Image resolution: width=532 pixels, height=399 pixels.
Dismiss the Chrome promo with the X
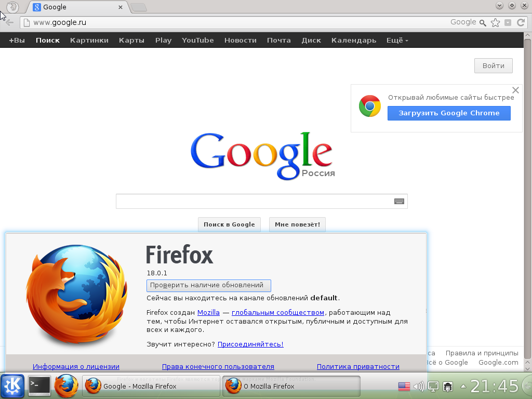pyautogui.click(x=515, y=90)
